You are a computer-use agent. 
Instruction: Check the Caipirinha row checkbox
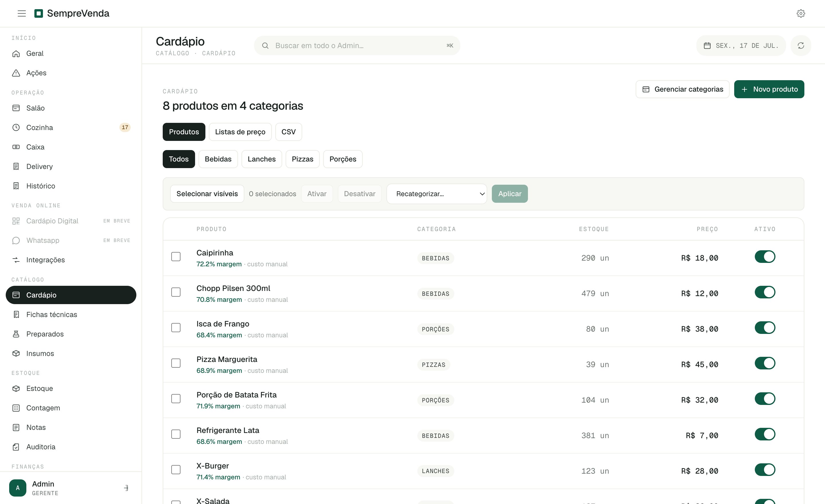(x=176, y=257)
